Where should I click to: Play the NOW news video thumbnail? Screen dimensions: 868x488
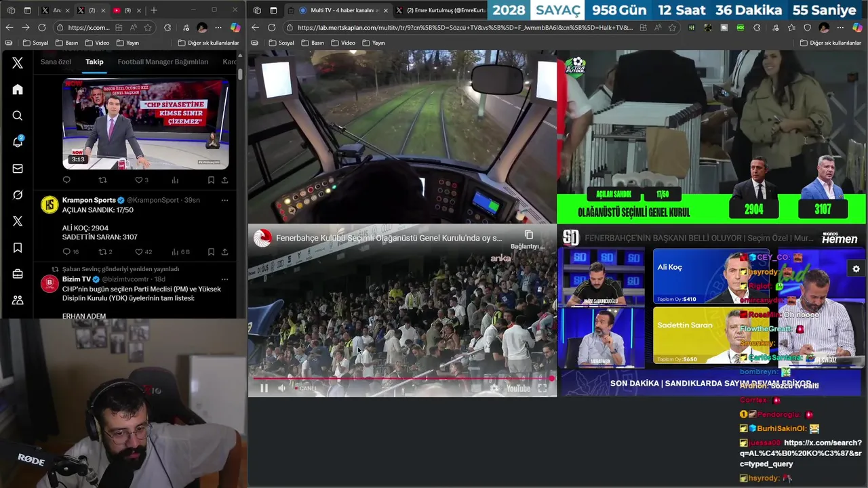coord(145,123)
